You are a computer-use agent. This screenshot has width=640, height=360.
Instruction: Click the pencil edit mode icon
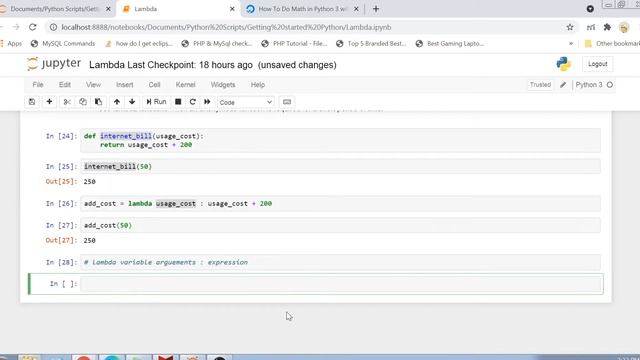point(563,84)
